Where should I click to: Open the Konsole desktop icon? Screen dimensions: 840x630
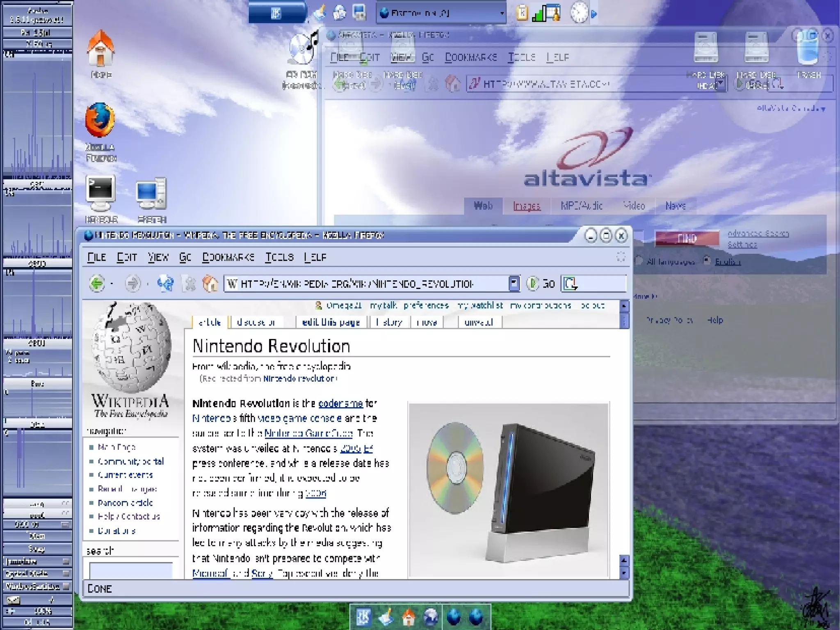coord(100,194)
